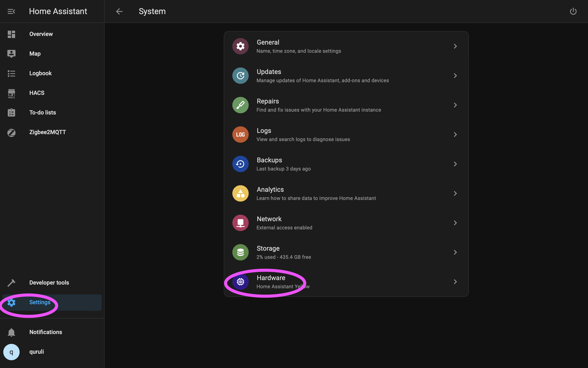Viewport: 588px width, 368px height.
Task: Click the yellow Analytics shapes icon
Action: 241,193
